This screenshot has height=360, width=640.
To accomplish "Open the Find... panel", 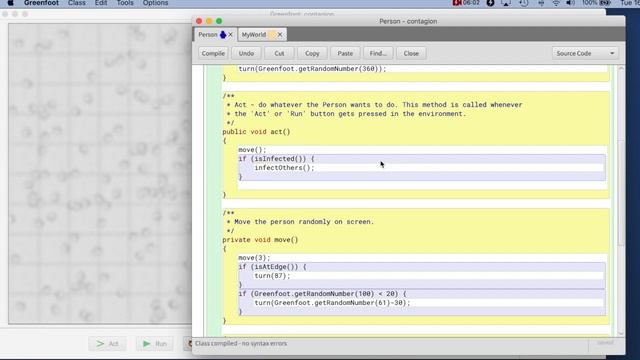I will pos(378,53).
